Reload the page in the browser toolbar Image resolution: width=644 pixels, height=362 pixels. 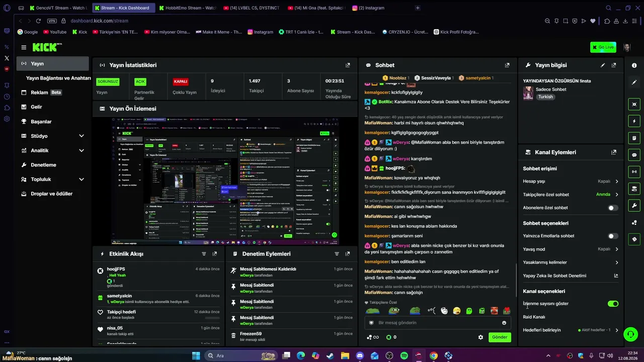[x=38, y=21]
